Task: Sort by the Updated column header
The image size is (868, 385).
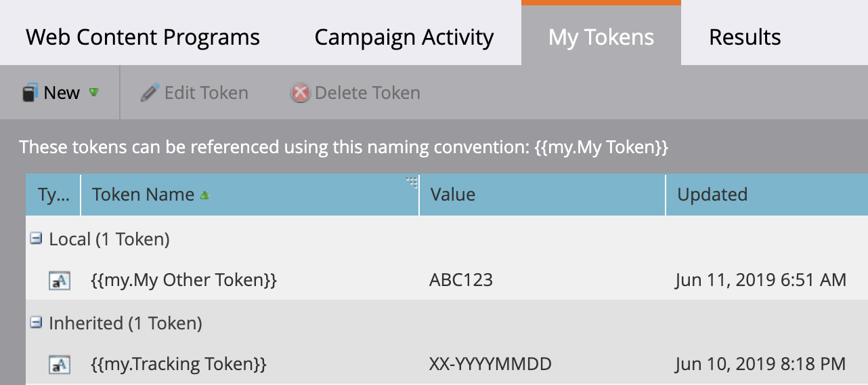Action: click(712, 195)
